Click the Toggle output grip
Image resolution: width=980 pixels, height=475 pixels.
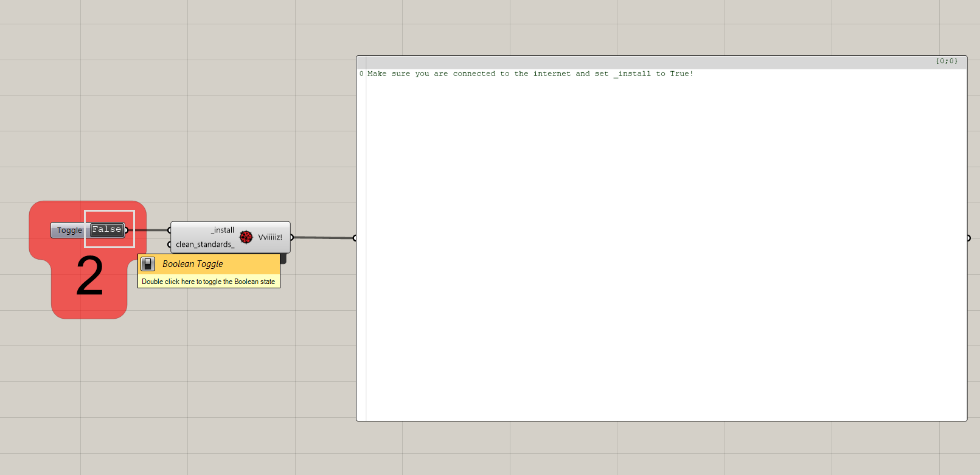tap(127, 230)
